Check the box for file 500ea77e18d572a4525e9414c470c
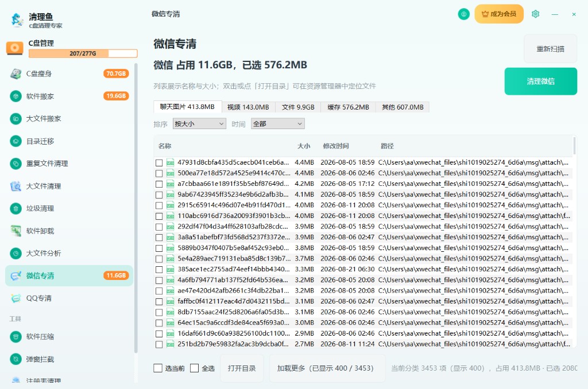 point(159,173)
